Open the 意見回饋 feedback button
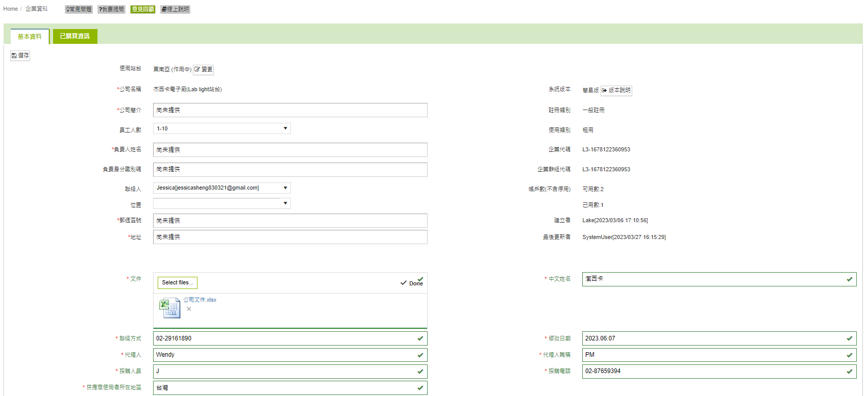This screenshot has width=868, height=396. pos(143,9)
